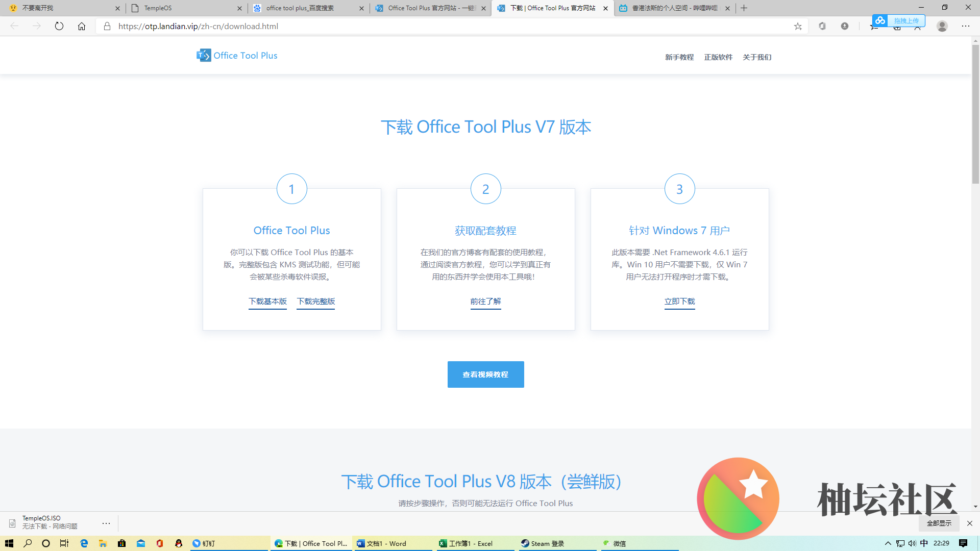Open Cortana from the taskbar
980x551 pixels.
click(x=46, y=543)
